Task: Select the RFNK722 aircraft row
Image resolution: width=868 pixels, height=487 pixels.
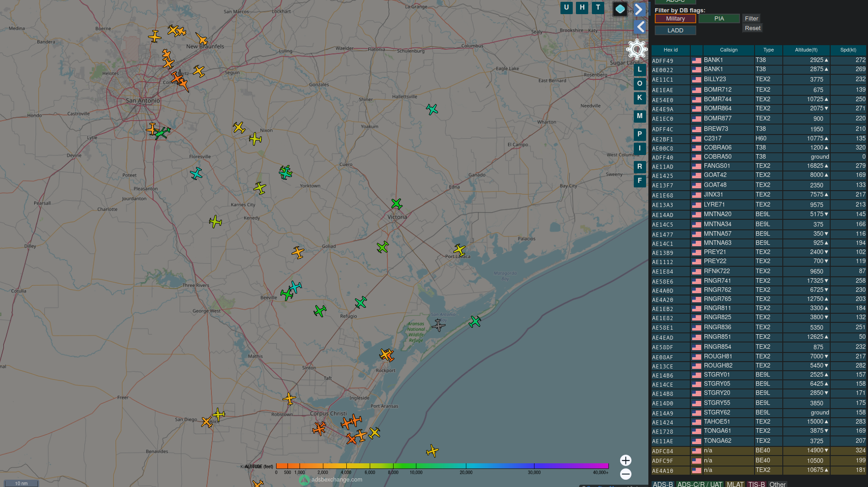Action: click(758, 271)
